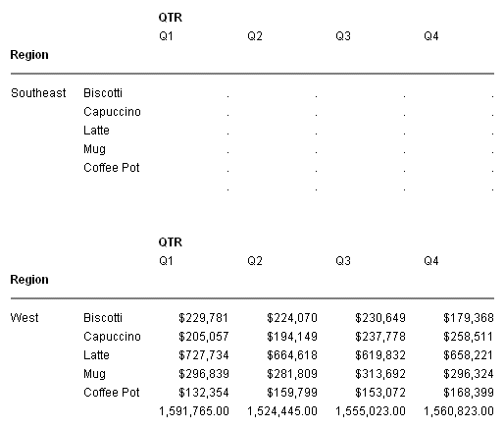This screenshot has width=504, height=428.
Task: Click the Q4 header in the West table
Action: point(431,261)
